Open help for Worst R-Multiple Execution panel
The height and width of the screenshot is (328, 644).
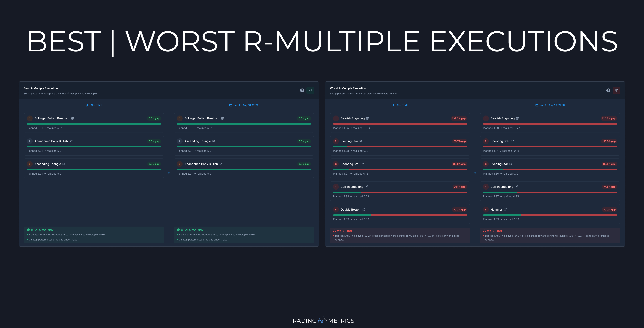pos(608,90)
